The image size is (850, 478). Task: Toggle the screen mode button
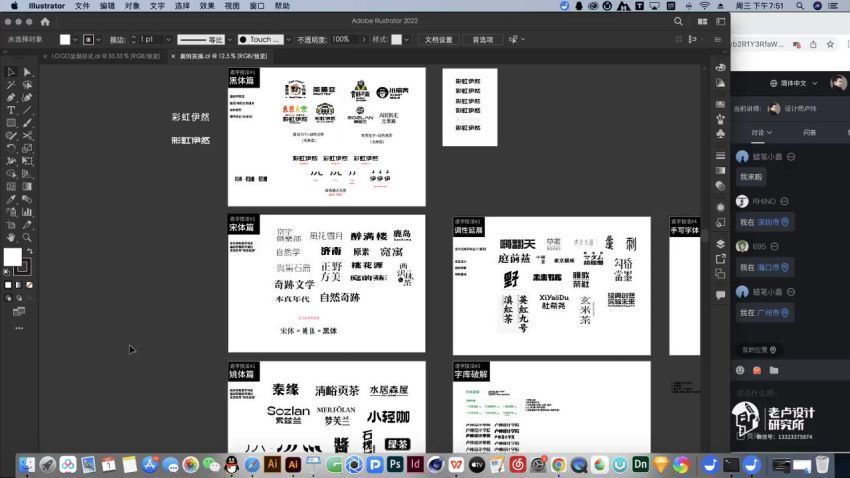tap(19, 312)
